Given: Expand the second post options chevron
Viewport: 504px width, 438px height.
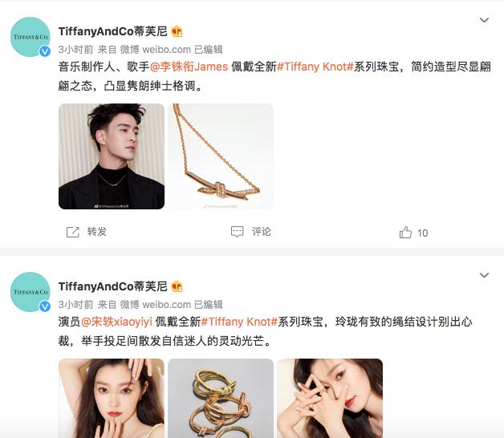Looking at the screenshot, I should pyautogui.click(x=484, y=275).
